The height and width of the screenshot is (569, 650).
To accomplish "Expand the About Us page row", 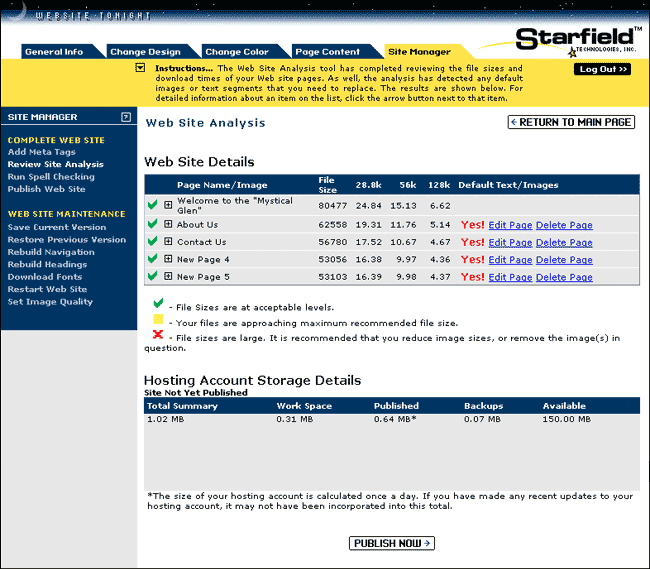I will 168,224.
